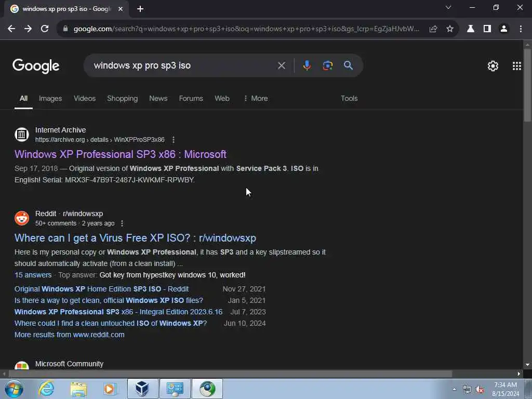532x399 pixels.
Task: Click the network tray icon
Action: pyautogui.click(x=467, y=390)
